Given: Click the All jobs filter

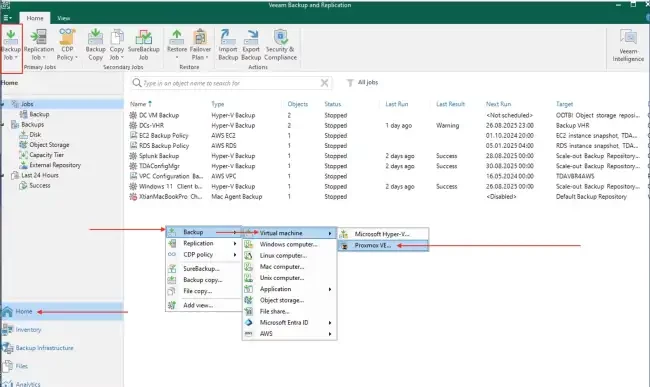Looking at the screenshot, I should click(x=362, y=83).
